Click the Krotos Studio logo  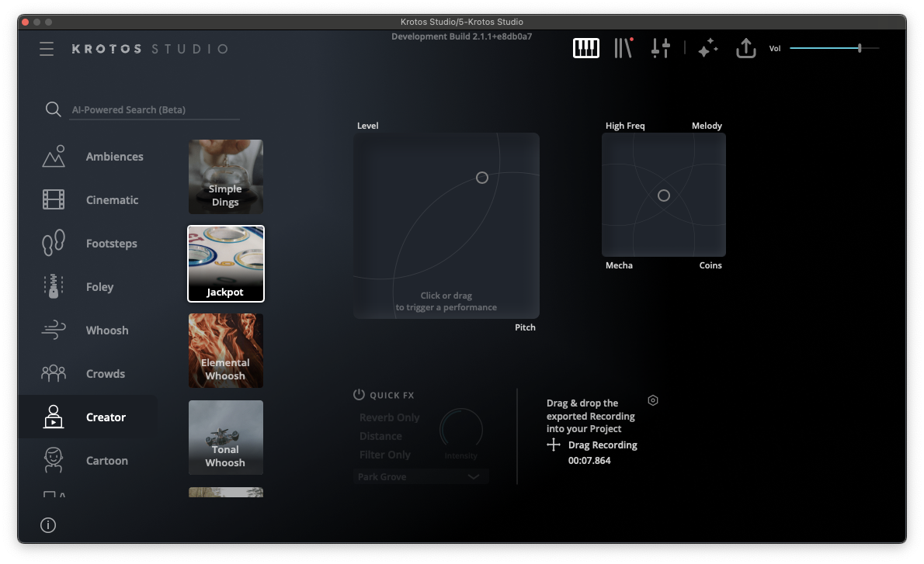point(150,49)
